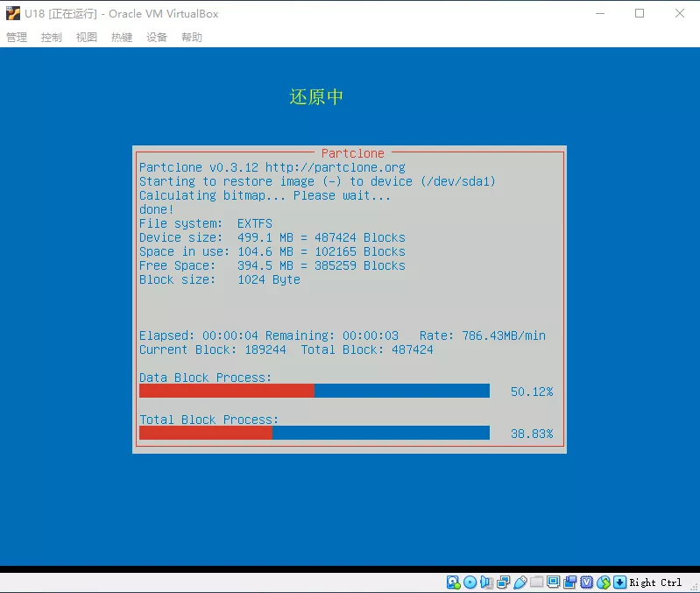Click the 38.83% percentage
The image size is (700, 593).
pyautogui.click(x=532, y=434)
